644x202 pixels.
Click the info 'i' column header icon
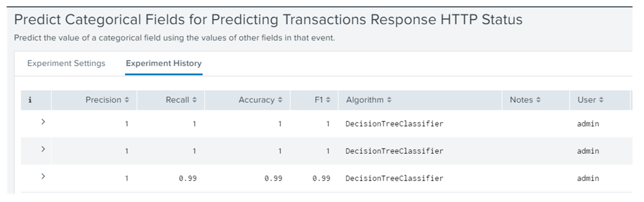coord(30,100)
